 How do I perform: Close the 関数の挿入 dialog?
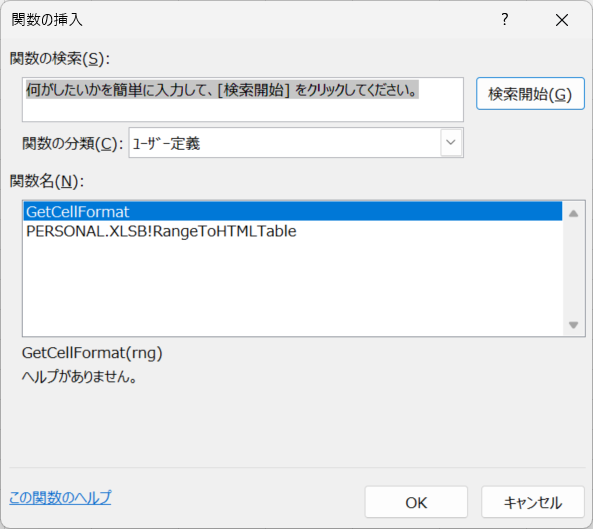[562, 20]
